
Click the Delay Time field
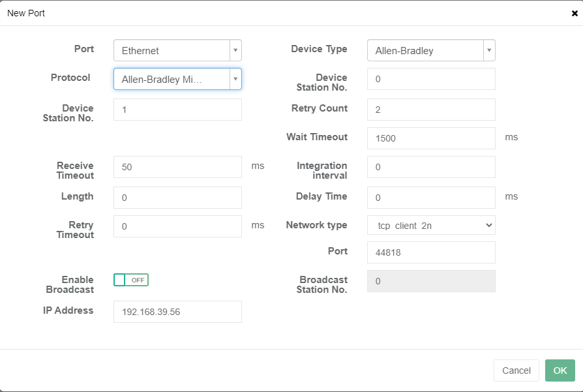[431, 198]
